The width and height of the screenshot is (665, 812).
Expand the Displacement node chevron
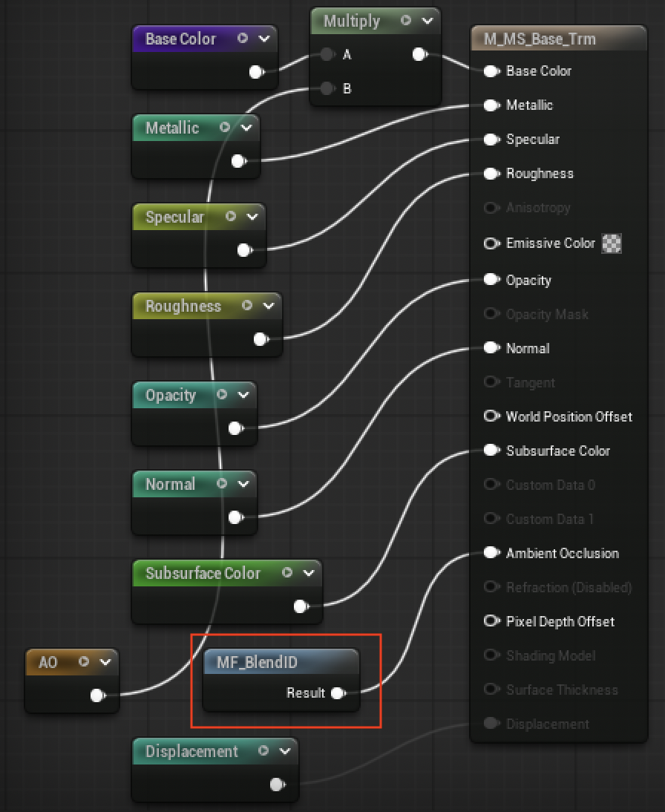coord(285,751)
